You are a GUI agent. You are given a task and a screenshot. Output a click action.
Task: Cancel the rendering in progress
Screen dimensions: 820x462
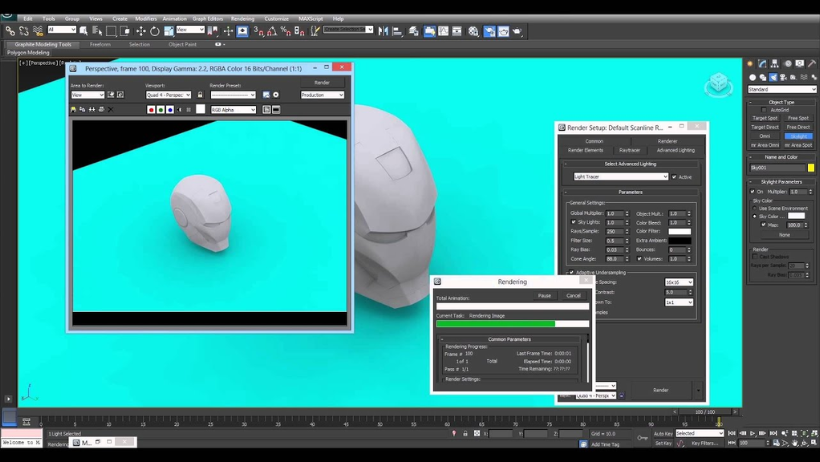[574, 296]
